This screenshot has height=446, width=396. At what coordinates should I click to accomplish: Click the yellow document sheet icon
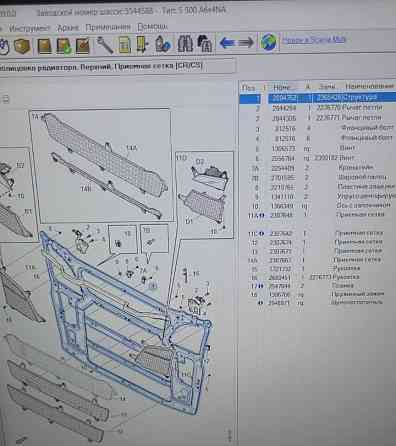coord(125,45)
